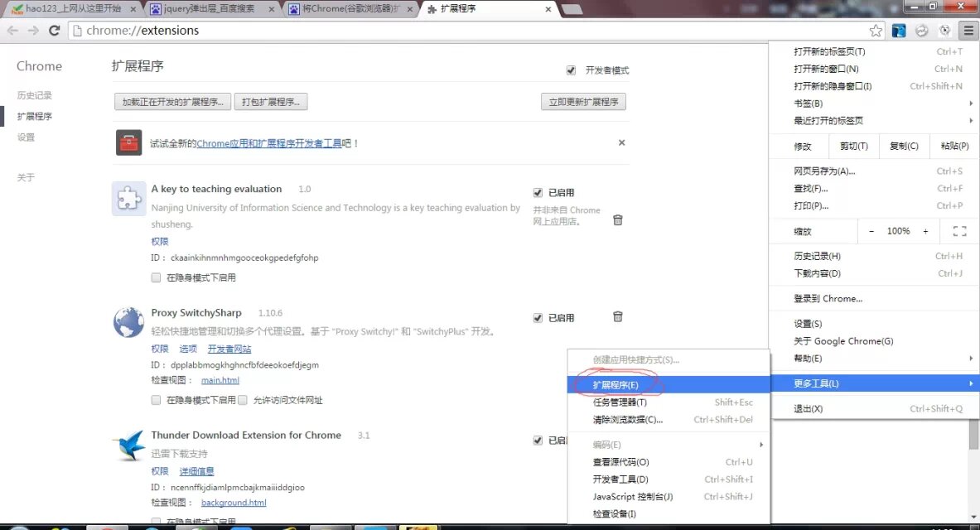Switch to the hao123 tab
This screenshot has height=530, width=980.
coord(72,9)
